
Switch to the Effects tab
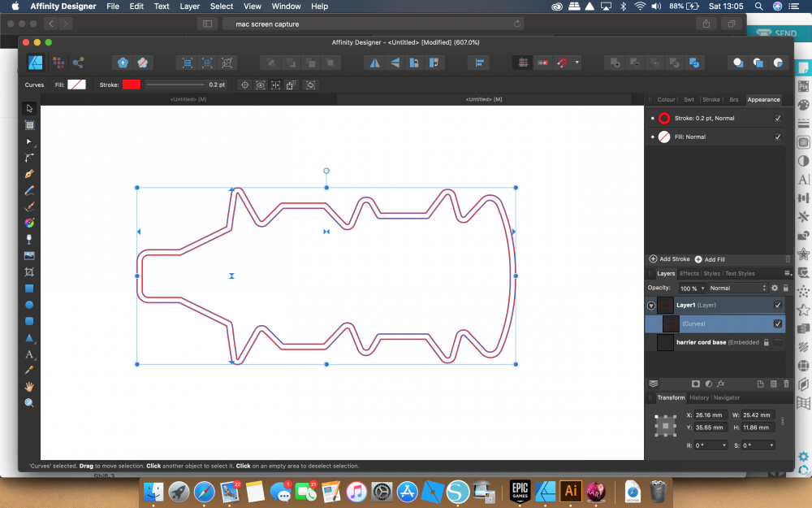tap(689, 273)
